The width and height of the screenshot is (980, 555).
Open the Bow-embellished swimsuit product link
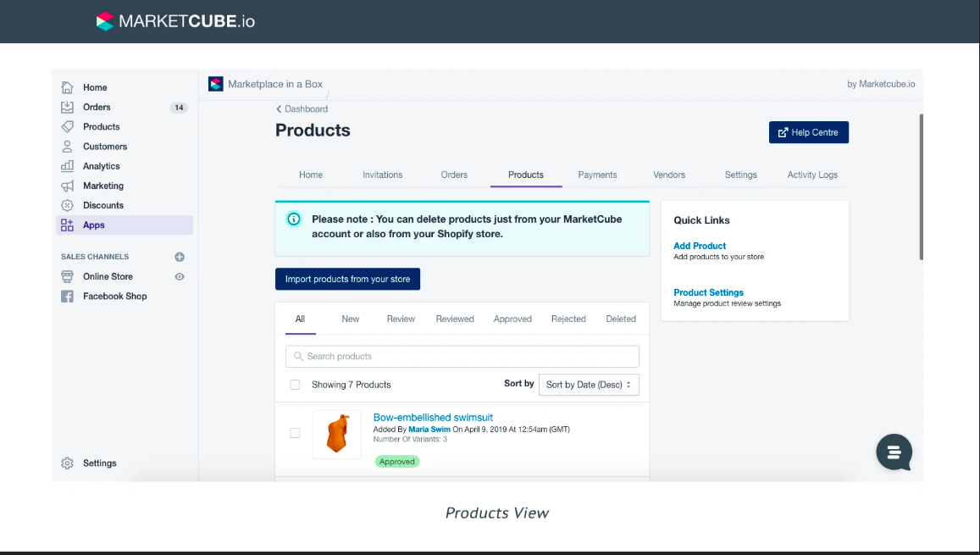pyautogui.click(x=433, y=418)
